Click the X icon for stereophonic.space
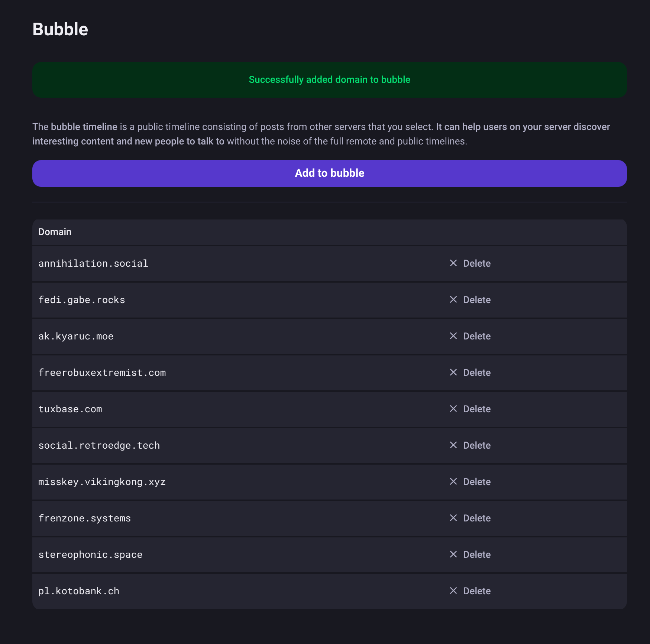650x644 pixels. click(453, 554)
